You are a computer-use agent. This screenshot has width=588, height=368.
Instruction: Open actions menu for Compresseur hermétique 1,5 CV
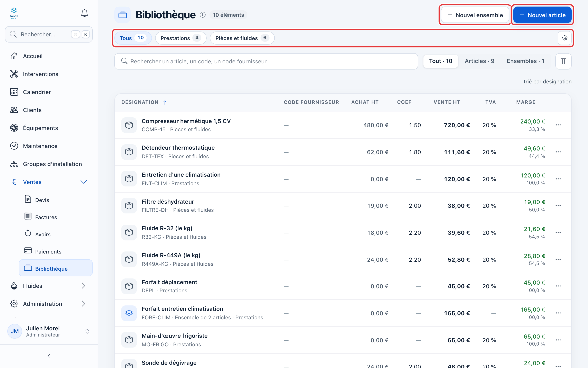point(558,125)
